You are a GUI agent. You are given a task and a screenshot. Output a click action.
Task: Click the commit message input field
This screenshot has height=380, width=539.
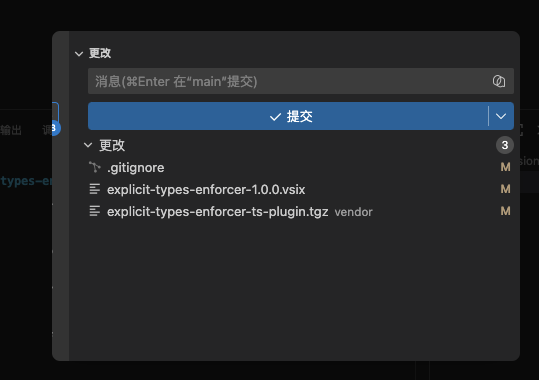pos(301,81)
